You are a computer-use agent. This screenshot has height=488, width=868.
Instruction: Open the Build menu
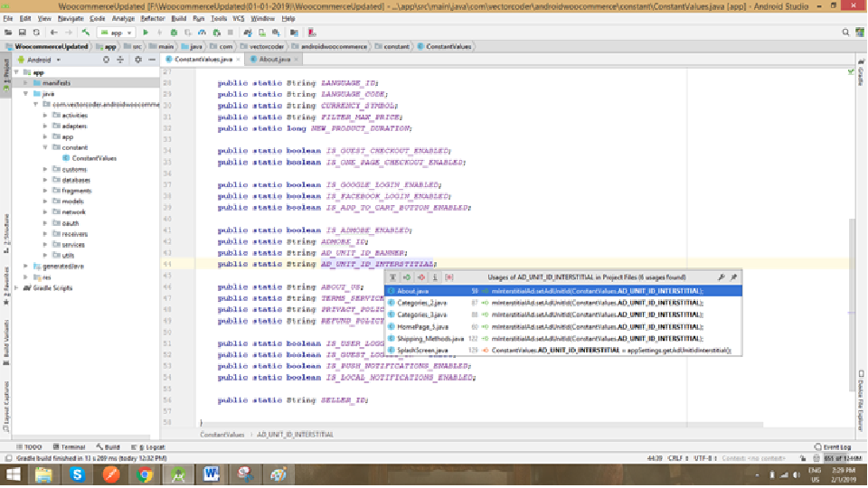[178, 18]
